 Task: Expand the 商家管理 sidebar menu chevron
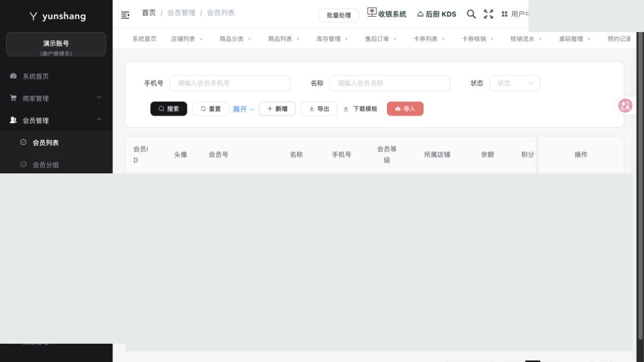(x=99, y=98)
